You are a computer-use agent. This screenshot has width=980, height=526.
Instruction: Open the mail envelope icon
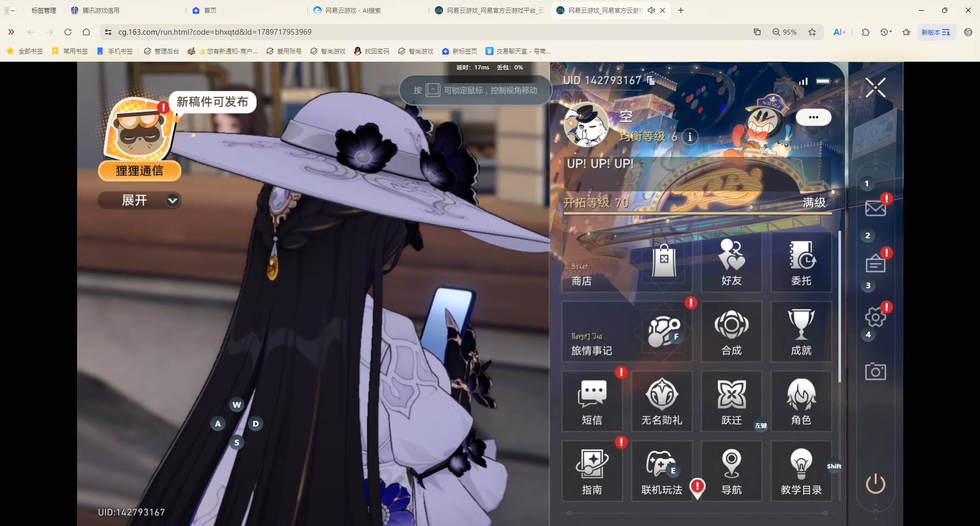click(875, 208)
